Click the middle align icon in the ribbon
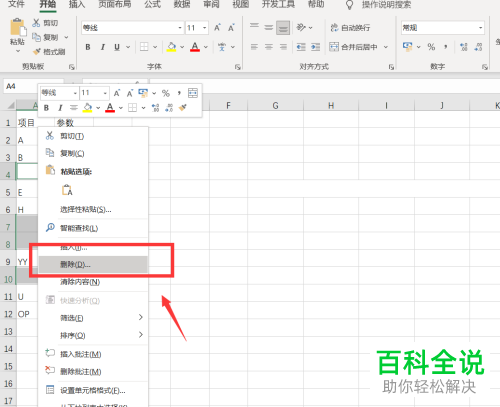The height and width of the screenshot is (407, 500). click(269, 27)
